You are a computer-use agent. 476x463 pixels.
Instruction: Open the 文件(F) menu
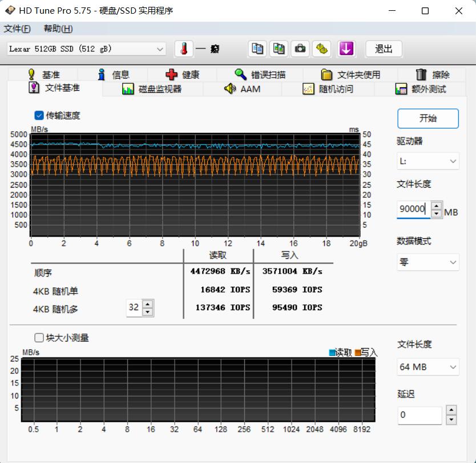point(15,28)
